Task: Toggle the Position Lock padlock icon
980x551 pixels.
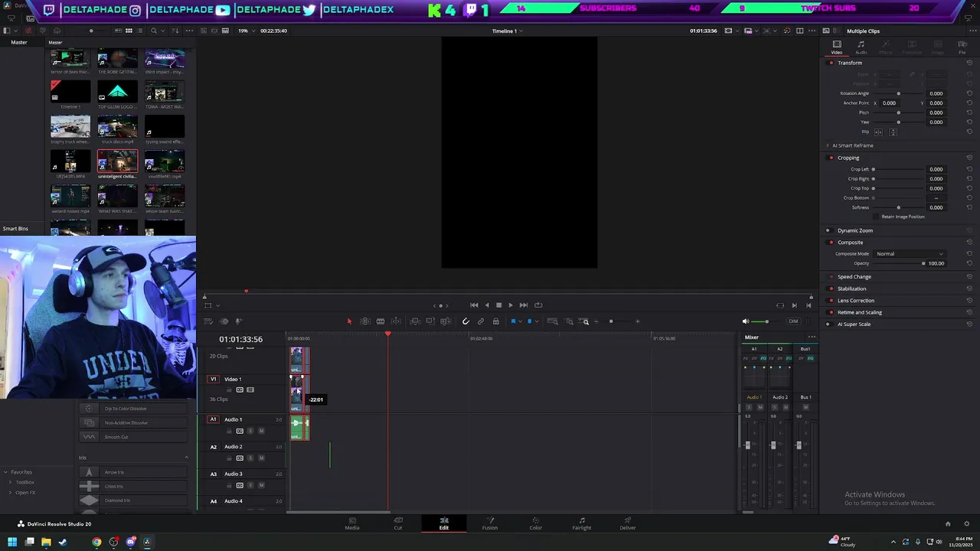Action: [496, 321]
